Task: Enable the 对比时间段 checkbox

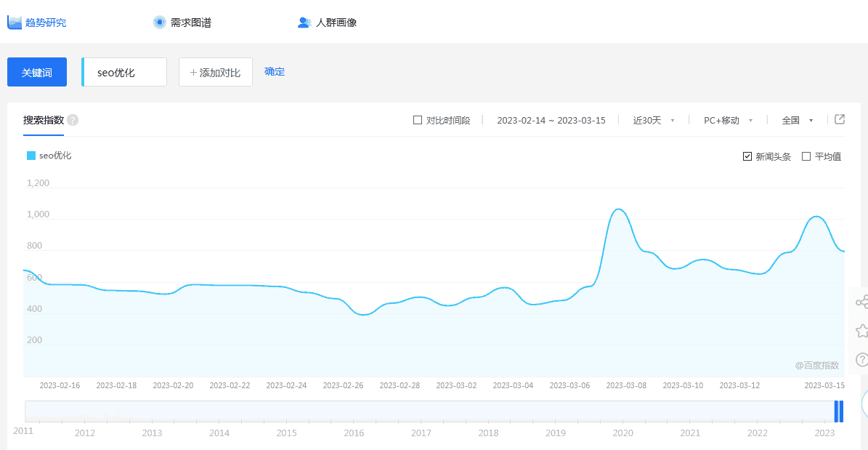Action: pos(418,119)
